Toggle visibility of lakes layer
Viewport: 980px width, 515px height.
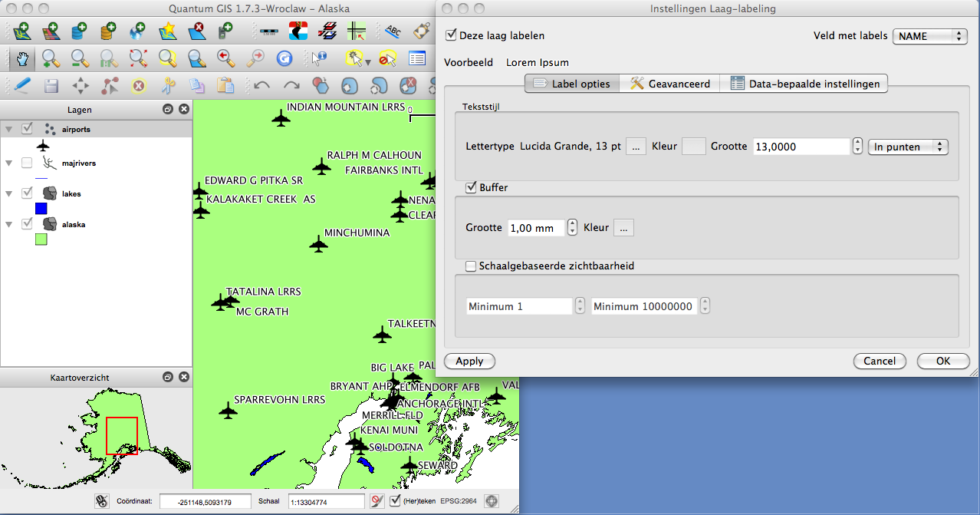point(27,193)
